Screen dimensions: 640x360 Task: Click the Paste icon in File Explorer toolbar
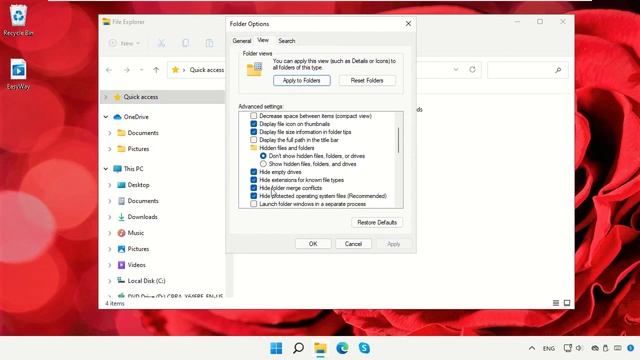pos(209,43)
